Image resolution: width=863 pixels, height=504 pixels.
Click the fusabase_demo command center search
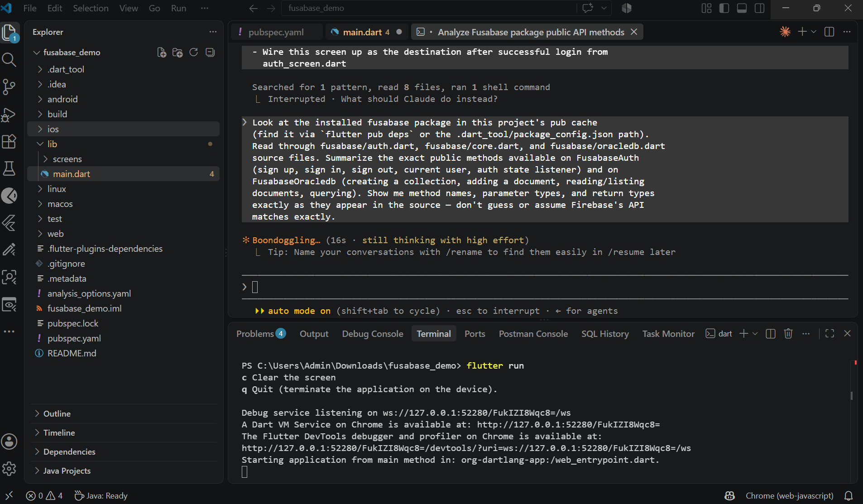[428, 8]
